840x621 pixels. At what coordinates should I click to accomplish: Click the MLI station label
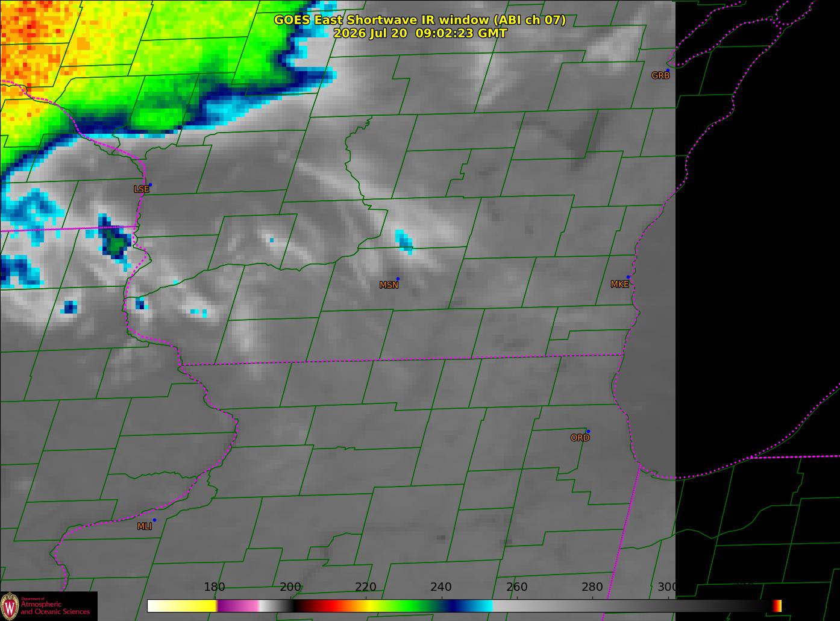pyautogui.click(x=145, y=526)
